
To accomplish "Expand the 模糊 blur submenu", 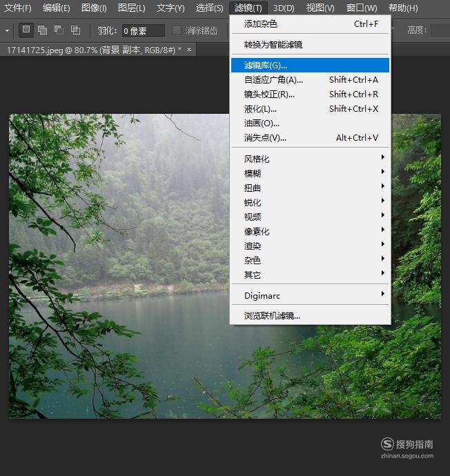I will (x=310, y=173).
